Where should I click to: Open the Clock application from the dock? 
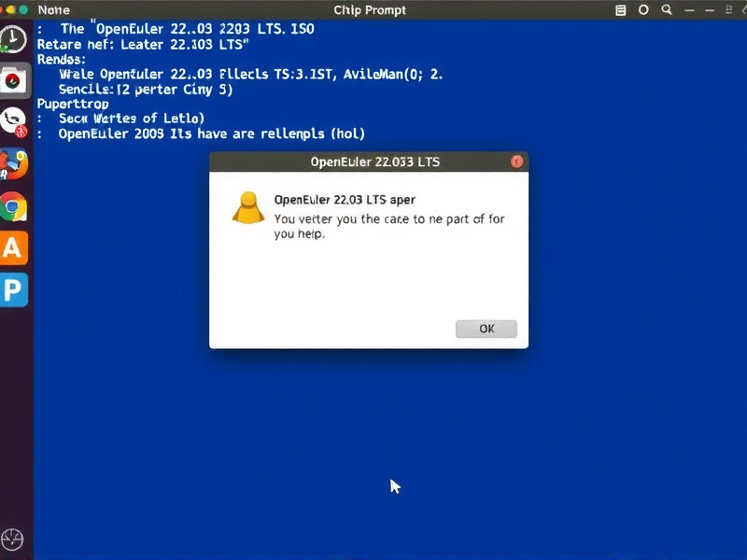[13, 39]
